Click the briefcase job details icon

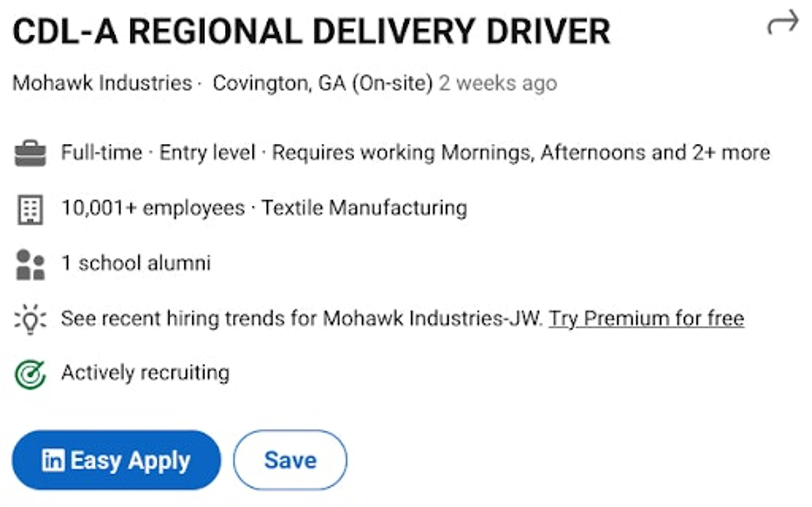tap(30, 153)
